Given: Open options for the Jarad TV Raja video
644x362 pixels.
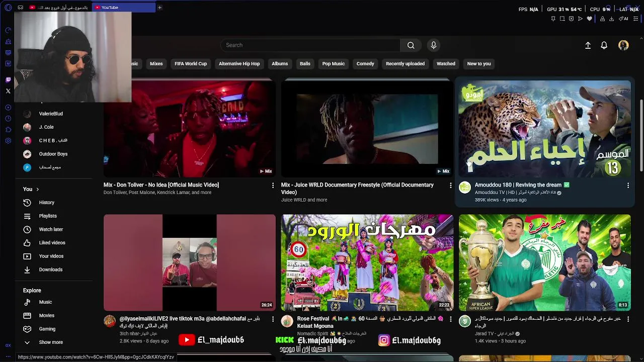Looking at the screenshot, I should tap(628, 319).
